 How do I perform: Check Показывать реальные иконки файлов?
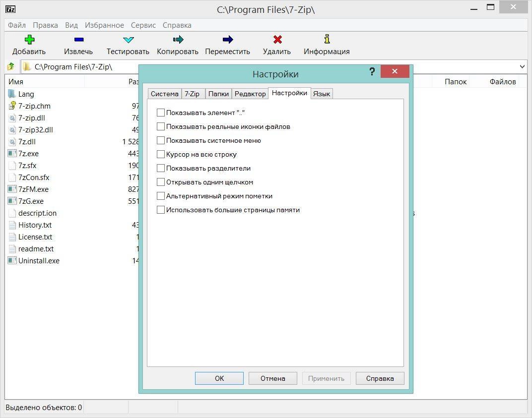click(161, 126)
